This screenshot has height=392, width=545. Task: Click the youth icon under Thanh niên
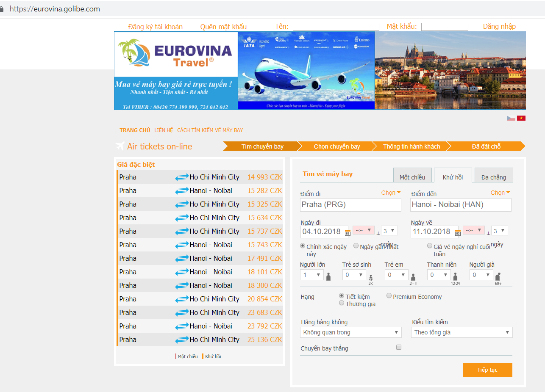(x=456, y=276)
